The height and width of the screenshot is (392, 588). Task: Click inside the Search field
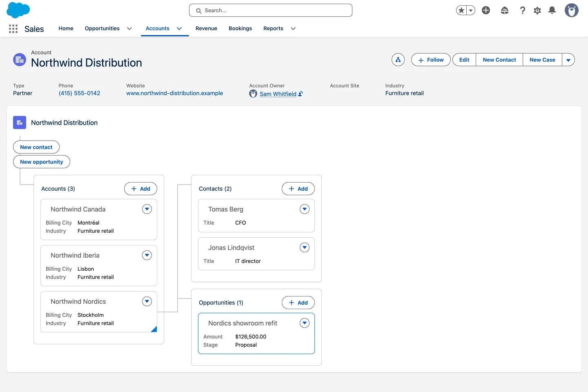271,10
